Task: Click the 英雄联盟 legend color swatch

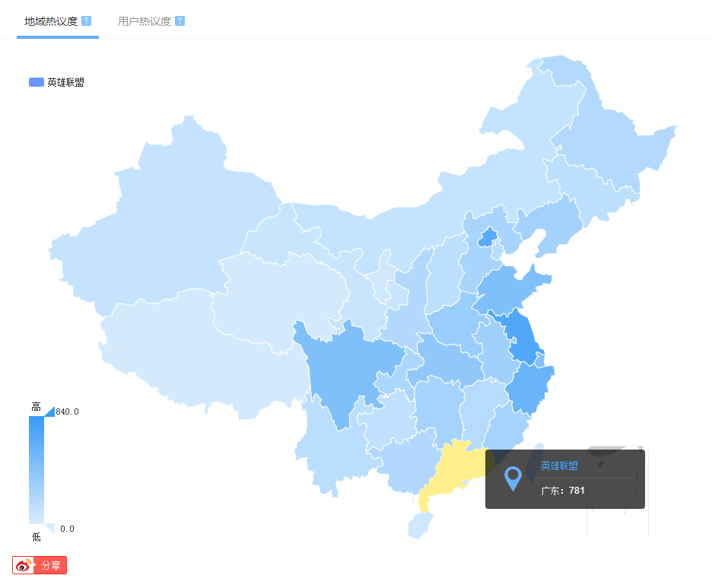Action: 37,82
